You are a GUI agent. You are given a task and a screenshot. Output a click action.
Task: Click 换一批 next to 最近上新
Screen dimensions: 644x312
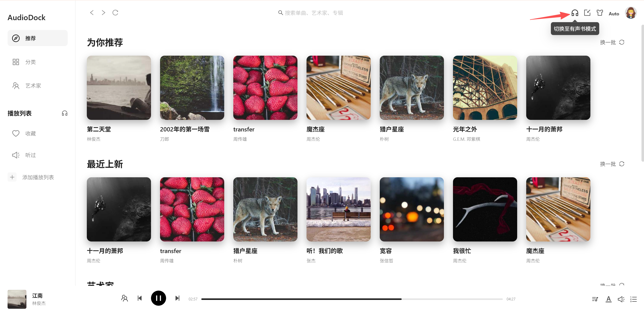(612, 164)
